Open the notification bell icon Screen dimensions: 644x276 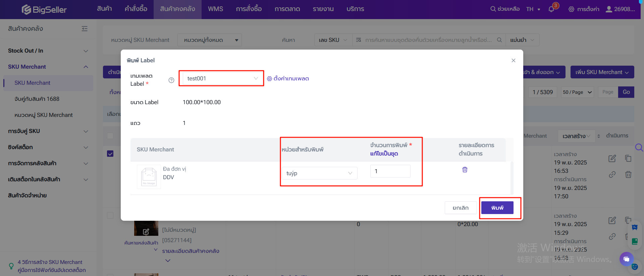coord(551,9)
